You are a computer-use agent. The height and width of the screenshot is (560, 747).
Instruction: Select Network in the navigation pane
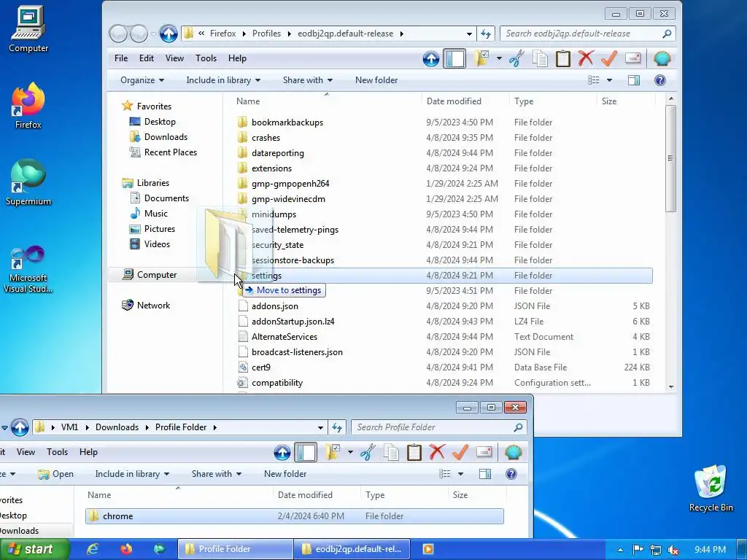[153, 306]
